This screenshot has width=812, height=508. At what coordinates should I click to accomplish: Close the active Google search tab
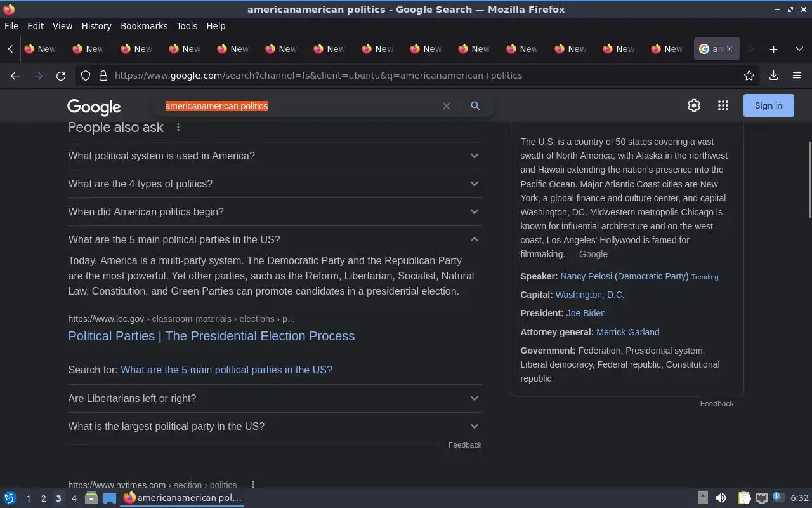click(729, 49)
